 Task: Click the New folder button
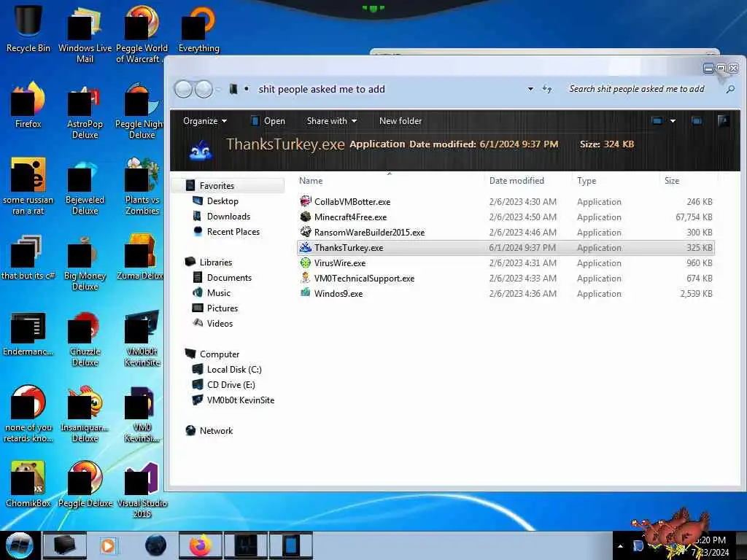[400, 121]
